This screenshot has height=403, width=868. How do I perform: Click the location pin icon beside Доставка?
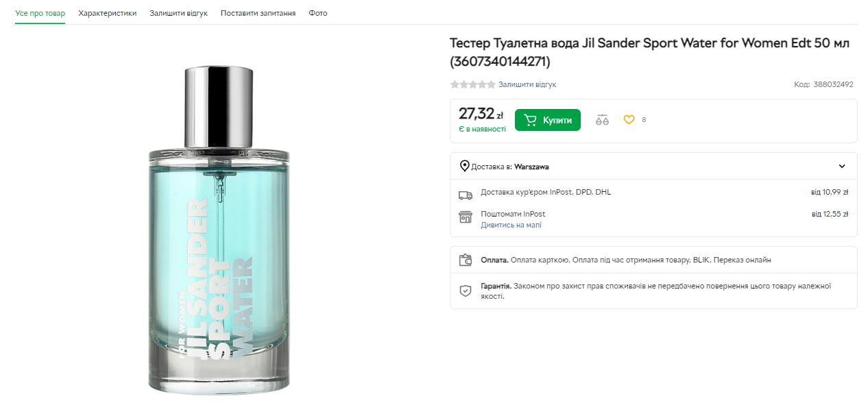[x=464, y=166]
